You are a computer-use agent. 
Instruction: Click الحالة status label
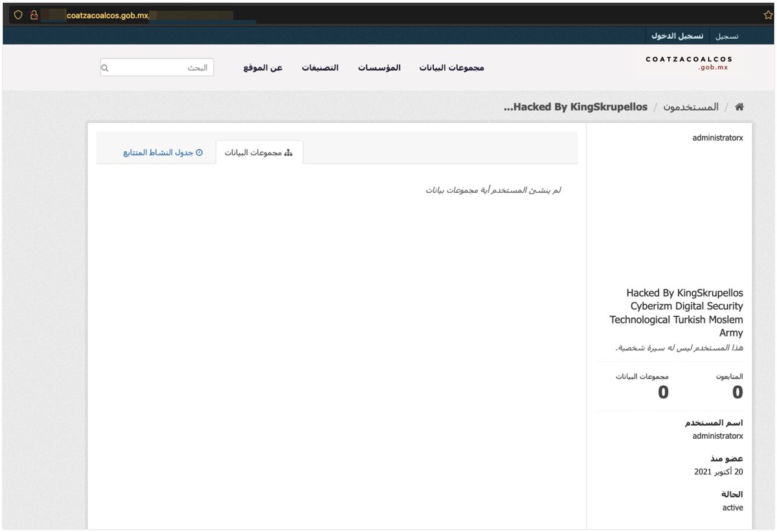point(732,494)
